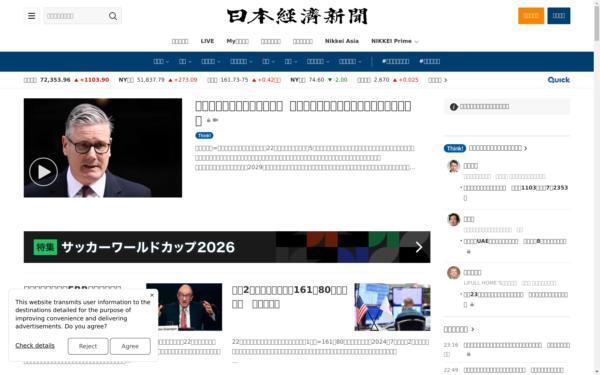The width and height of the screenshot is (600, 375).
Task: Open the World Cup 2026 feature banner
Action: [227, 247]
